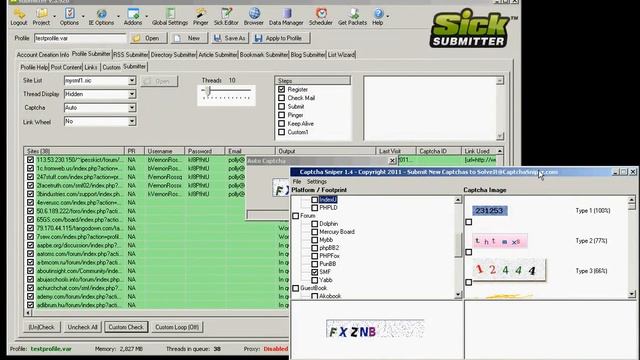Open Global Settings in the toolbar
This screenshot has width=640, height=360.
tap(170, 17)
